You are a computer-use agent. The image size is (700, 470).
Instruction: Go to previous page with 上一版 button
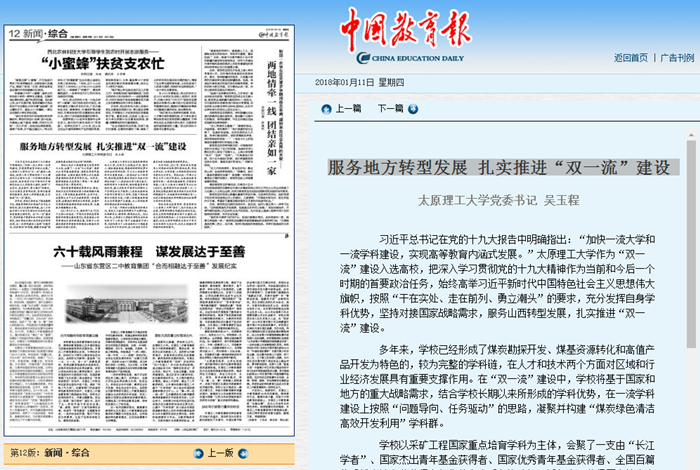[x=220, y=453]
